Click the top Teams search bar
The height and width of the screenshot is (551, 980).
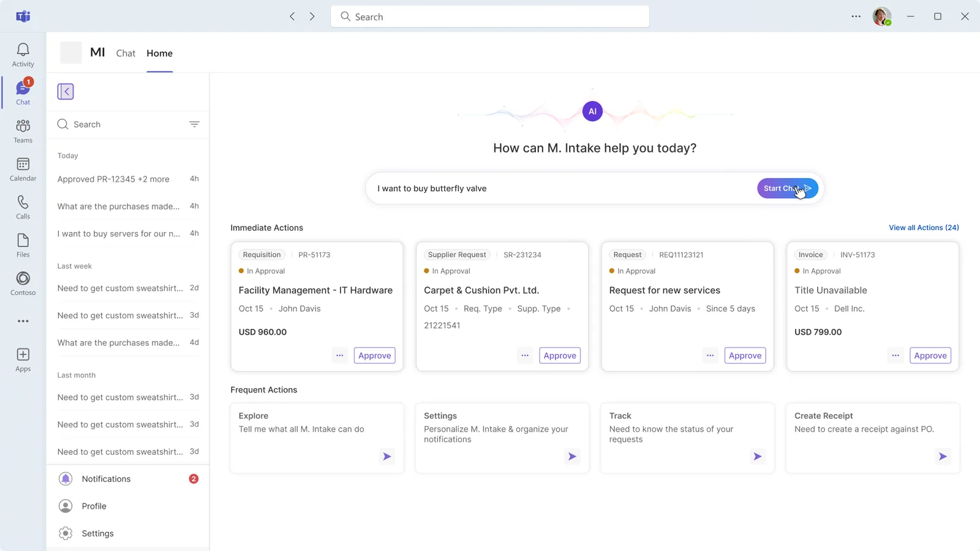[490, 17]
